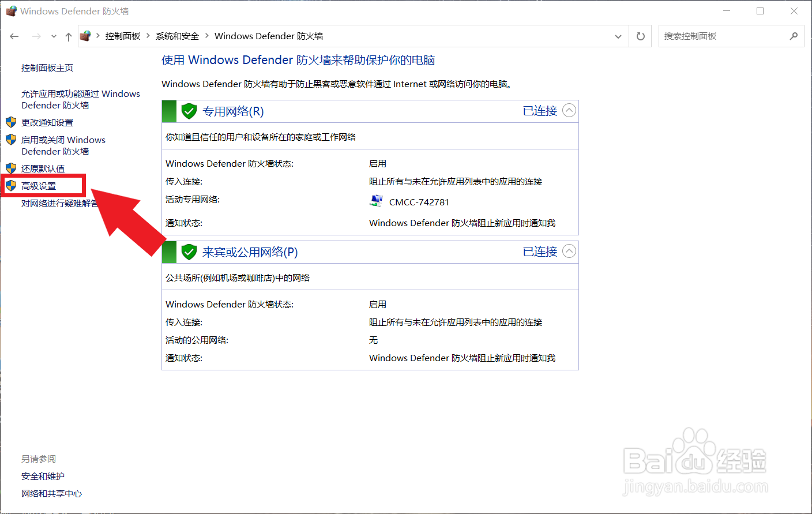Collapse the 来宾或公用网络(P) section chevron
This screenshot has width=812, height=514.
569,252
